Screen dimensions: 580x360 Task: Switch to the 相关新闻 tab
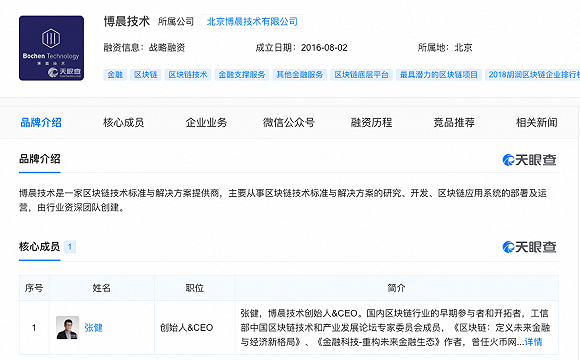point(537,122)
